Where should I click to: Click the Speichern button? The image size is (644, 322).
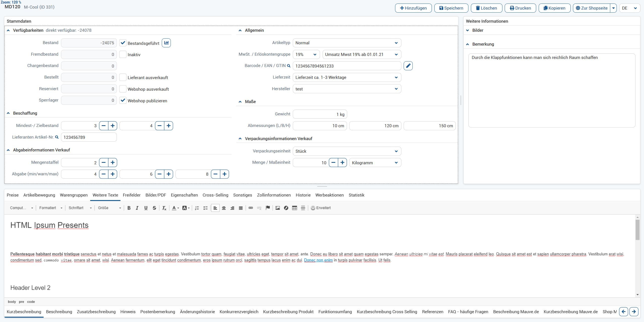451,8
